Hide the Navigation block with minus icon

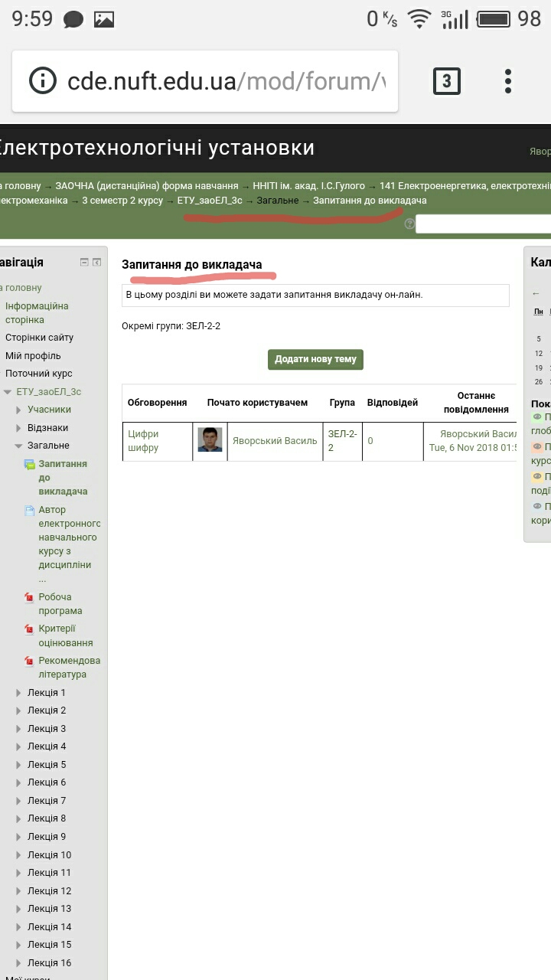pos(85,263)
